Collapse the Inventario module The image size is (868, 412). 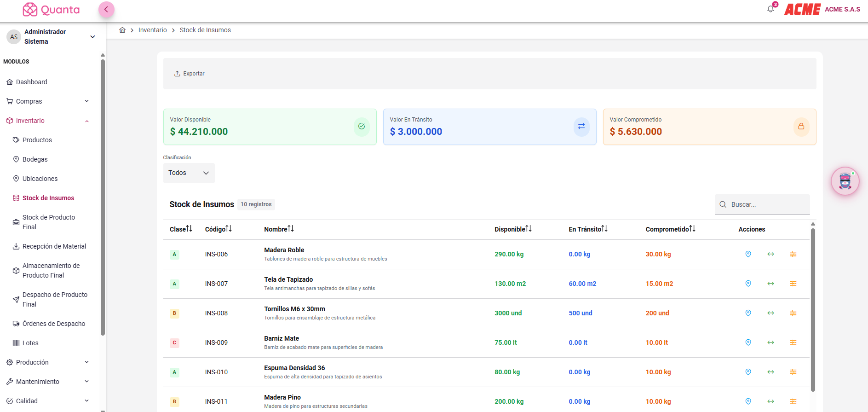click(48, 121)
